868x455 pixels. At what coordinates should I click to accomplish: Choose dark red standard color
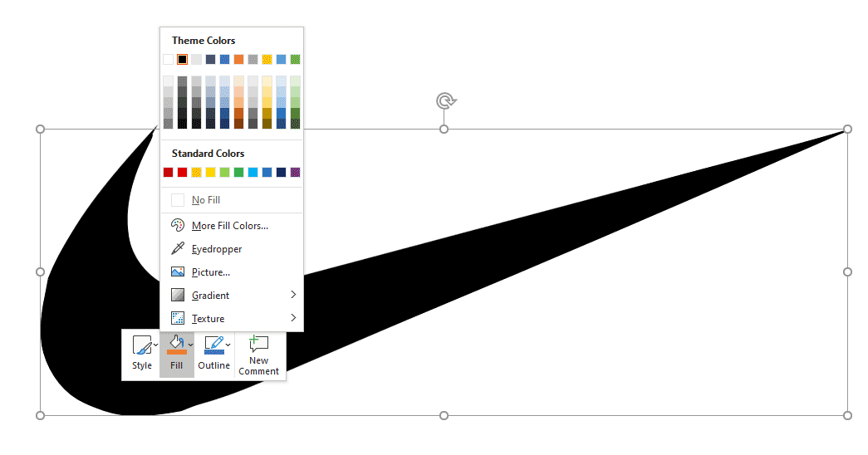(169, 172)
